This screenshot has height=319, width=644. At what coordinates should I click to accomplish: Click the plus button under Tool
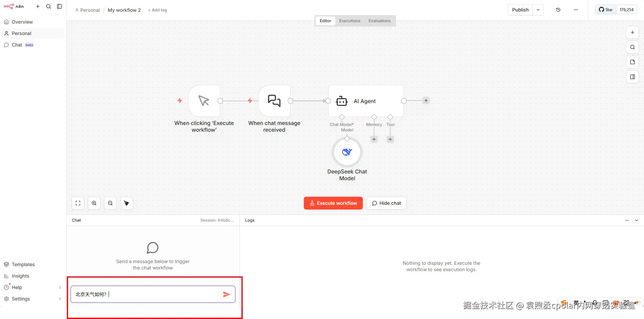(390, 139)
